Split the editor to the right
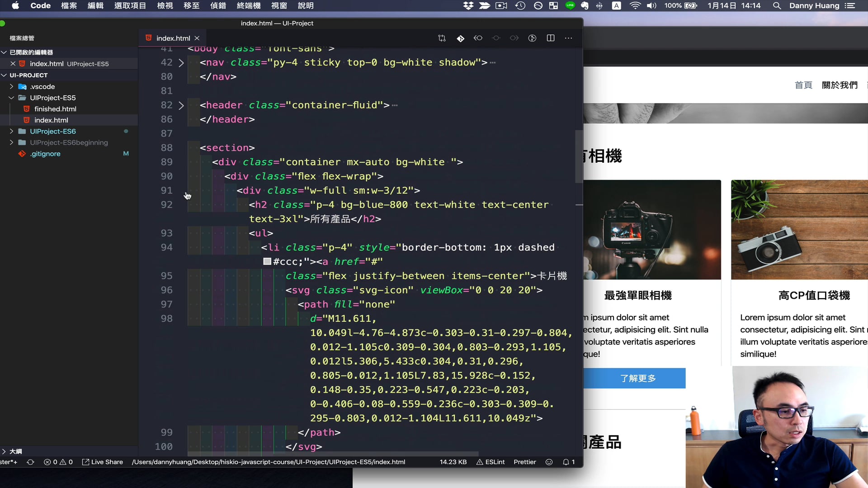The width and height of the screenshot is (868, 488). 550,38
